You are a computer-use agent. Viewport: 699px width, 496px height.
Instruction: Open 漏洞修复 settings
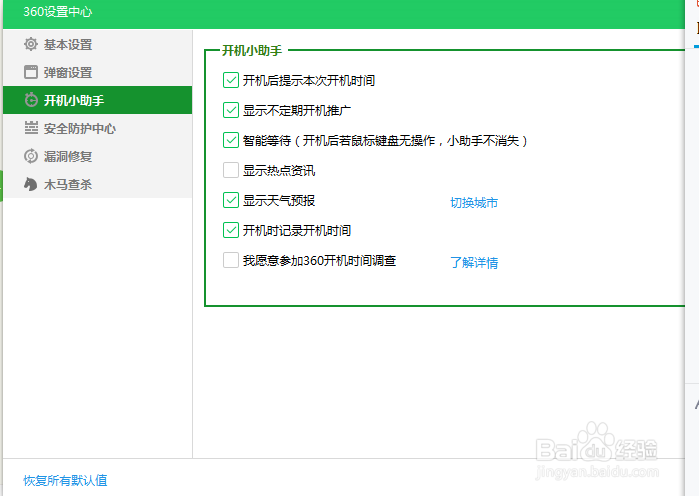98,156
